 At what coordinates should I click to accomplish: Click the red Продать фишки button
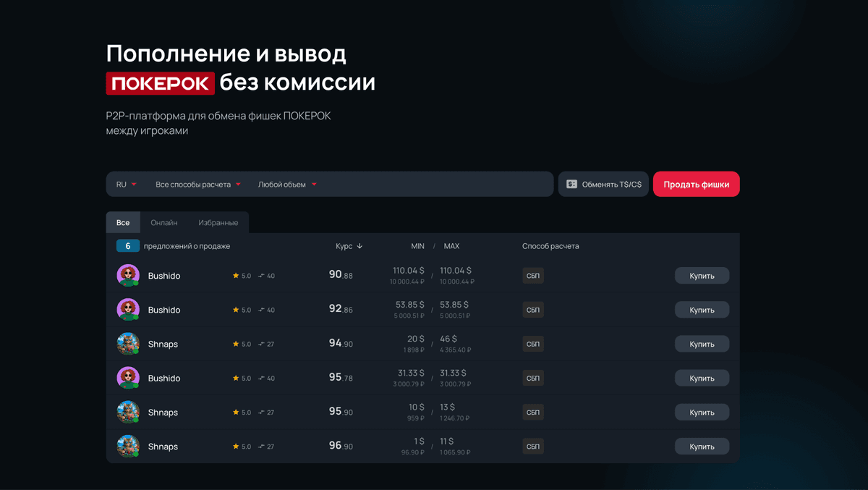[696, 185]
